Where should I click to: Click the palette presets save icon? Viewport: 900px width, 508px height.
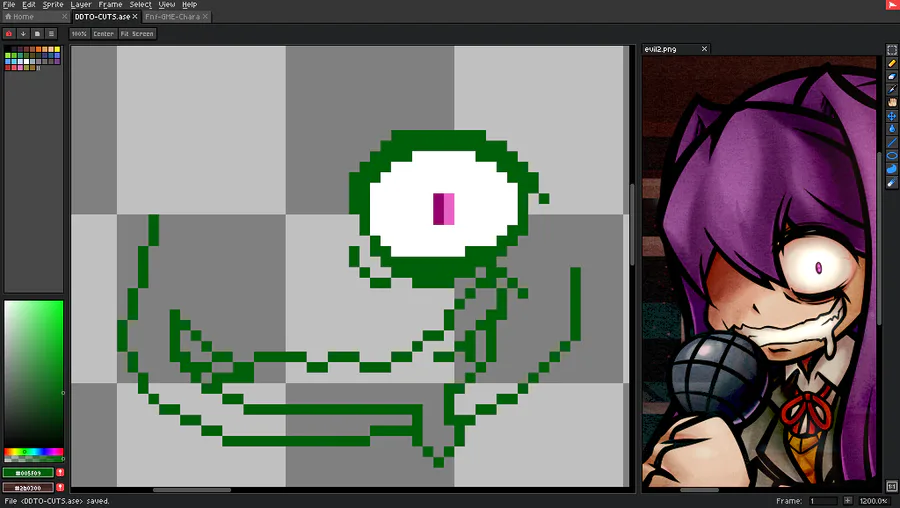point(37,34)
